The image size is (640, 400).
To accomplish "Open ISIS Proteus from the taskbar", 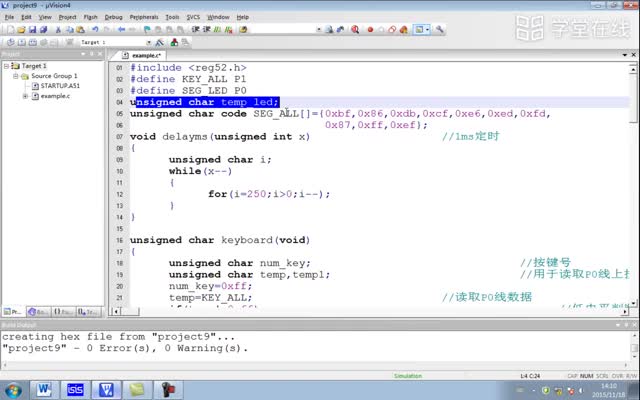I will click(x=75, y=391).
